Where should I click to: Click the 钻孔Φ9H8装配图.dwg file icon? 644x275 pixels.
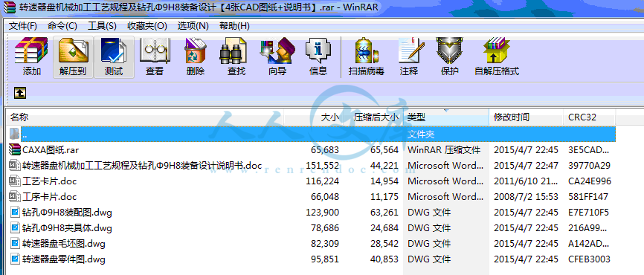point(15,213)
